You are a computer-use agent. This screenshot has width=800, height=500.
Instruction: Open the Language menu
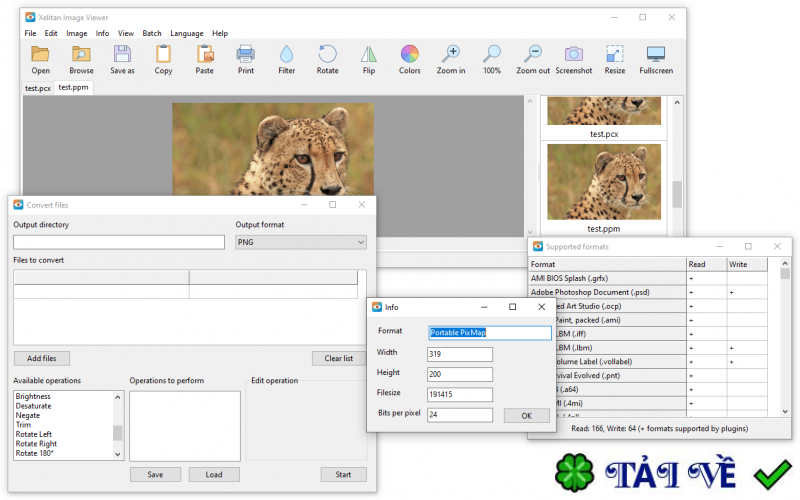(186, 33)
